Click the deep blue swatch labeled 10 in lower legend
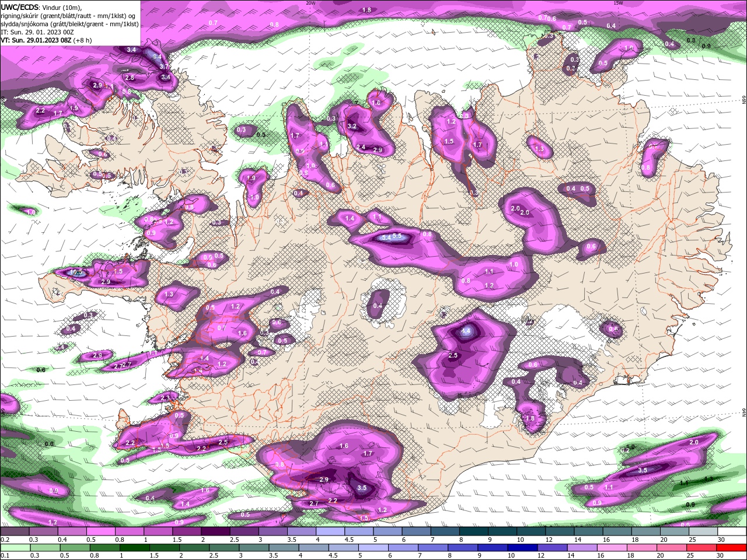The width and height of the screenshot is (747, 560). click(x=522, y=548)
